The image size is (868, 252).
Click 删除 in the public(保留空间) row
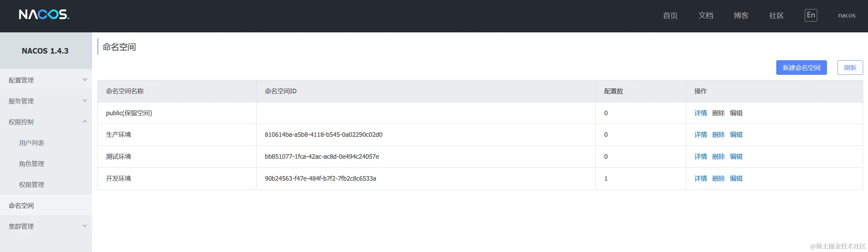pos(718,113)
